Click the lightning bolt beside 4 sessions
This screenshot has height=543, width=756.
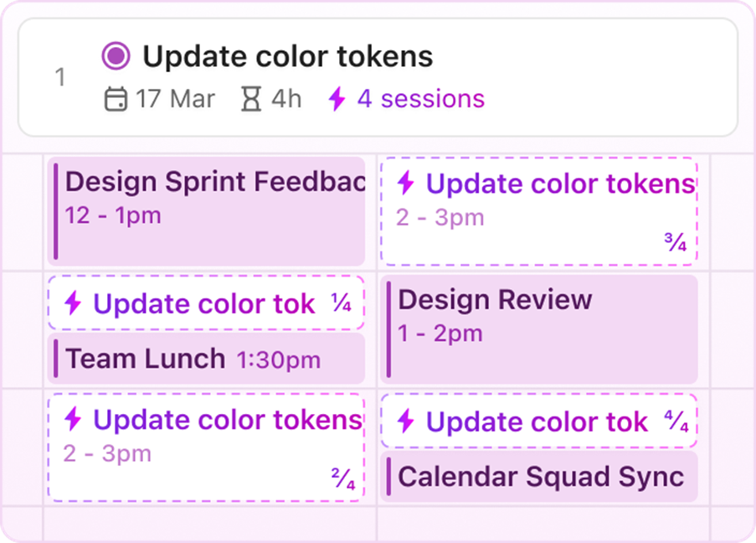(337, 100)
